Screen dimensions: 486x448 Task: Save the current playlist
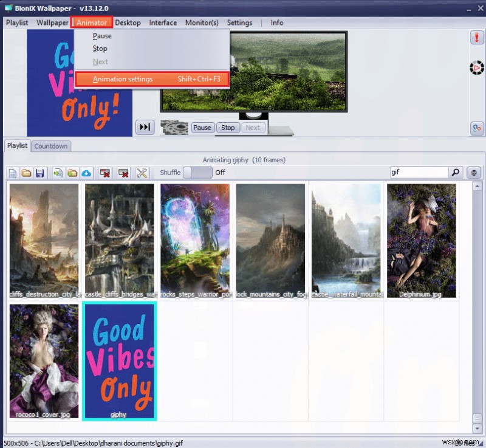coord(40,173)
